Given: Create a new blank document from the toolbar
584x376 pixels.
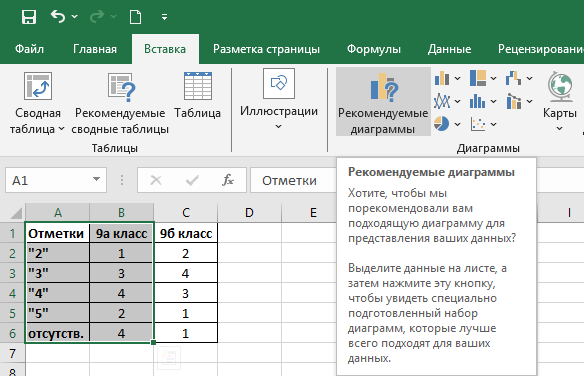Looking at the screenshot, I should pos(135,17).
